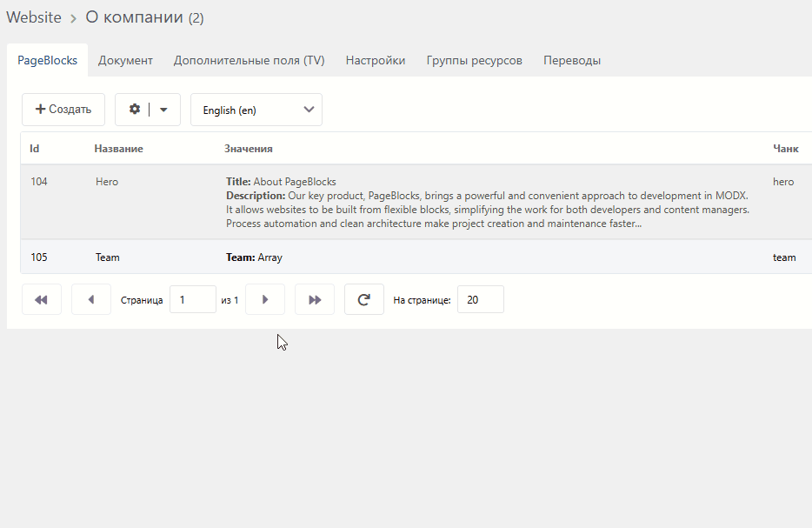The width and height of the screenshot is (812, 528).
Task: Open the Переводы tab
Action: coord(572,61)
